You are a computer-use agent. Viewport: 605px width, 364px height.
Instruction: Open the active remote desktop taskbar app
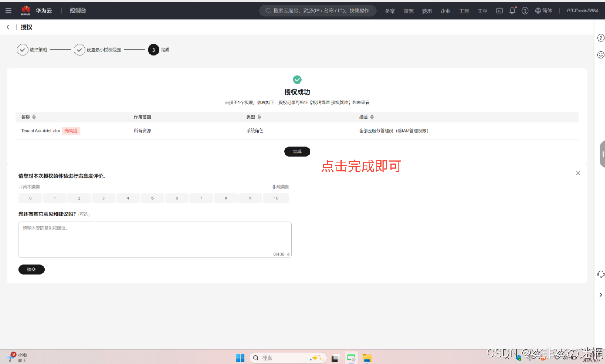(351, 358)
